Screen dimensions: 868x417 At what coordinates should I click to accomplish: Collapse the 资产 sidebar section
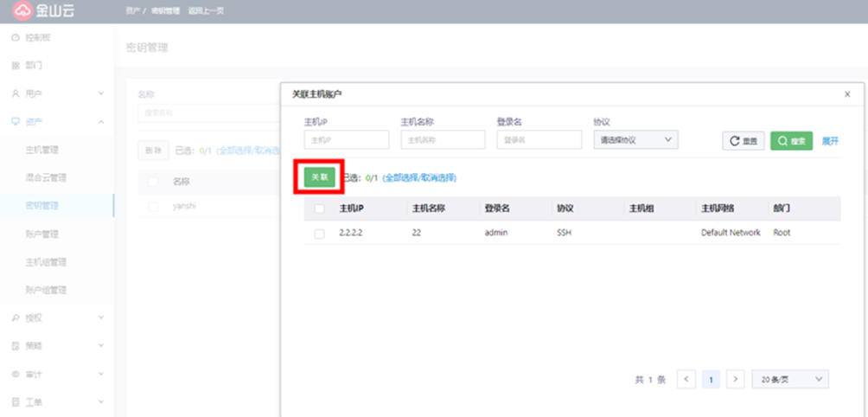point(101,122)
